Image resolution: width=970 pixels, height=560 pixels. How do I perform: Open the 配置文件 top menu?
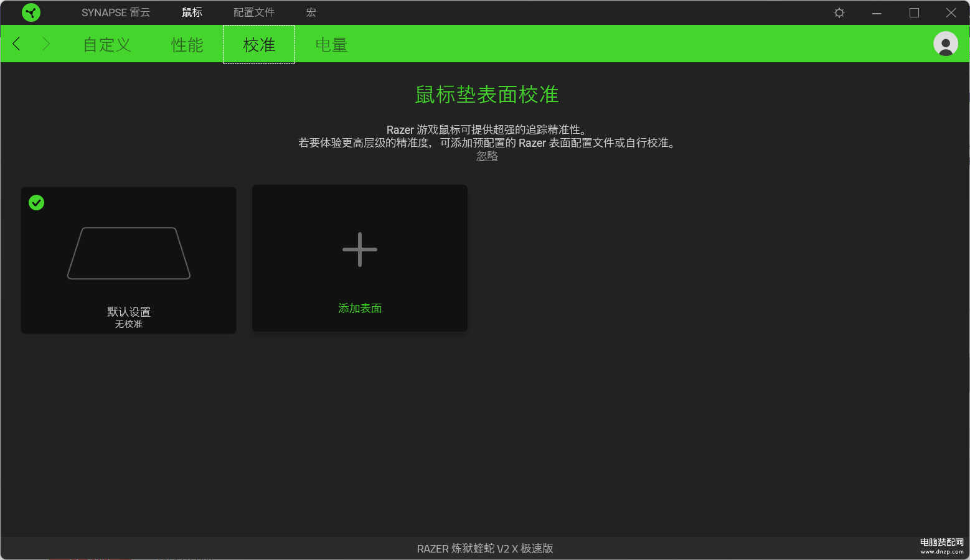click(x=254, y=12)
